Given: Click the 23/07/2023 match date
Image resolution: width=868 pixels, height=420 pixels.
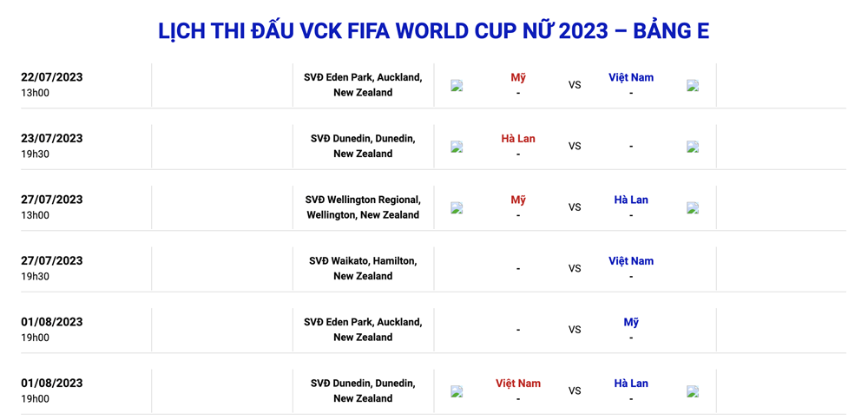Looking at the screenshot, I should (x=52, y=139).
